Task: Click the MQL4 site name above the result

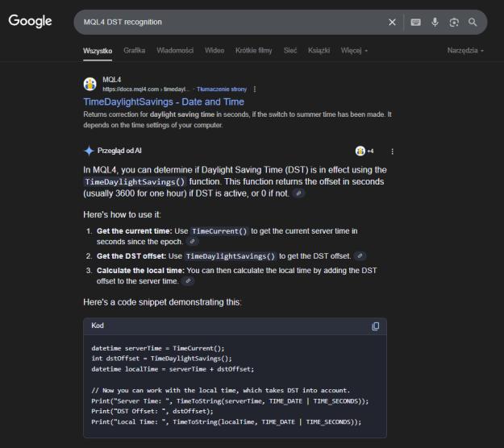Action: (112, 80)
